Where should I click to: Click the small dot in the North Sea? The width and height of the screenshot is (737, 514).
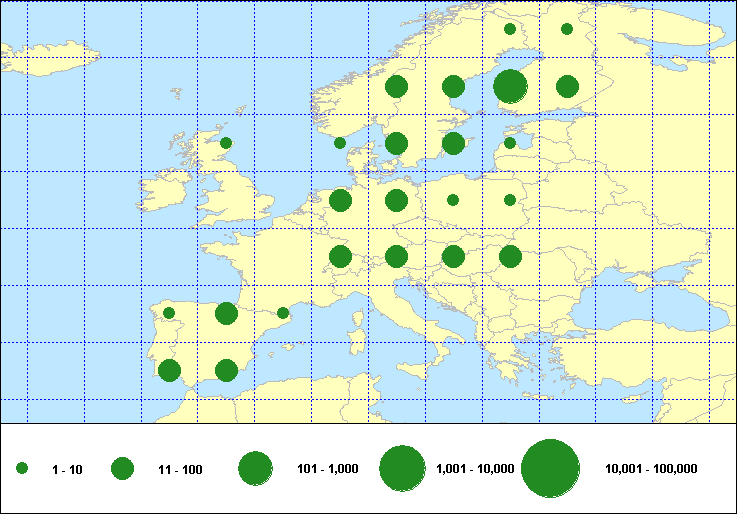pyautogui.click(x=340, y=143)
